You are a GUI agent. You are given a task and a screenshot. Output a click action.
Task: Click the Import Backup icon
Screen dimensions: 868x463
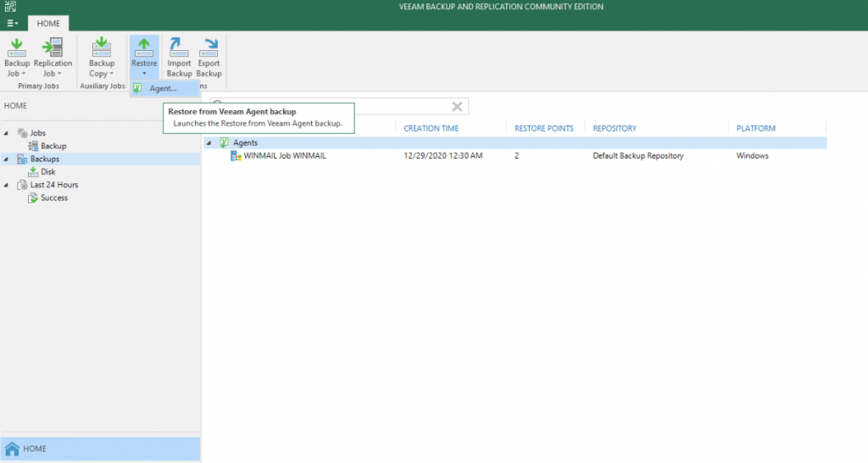[179, 49]
